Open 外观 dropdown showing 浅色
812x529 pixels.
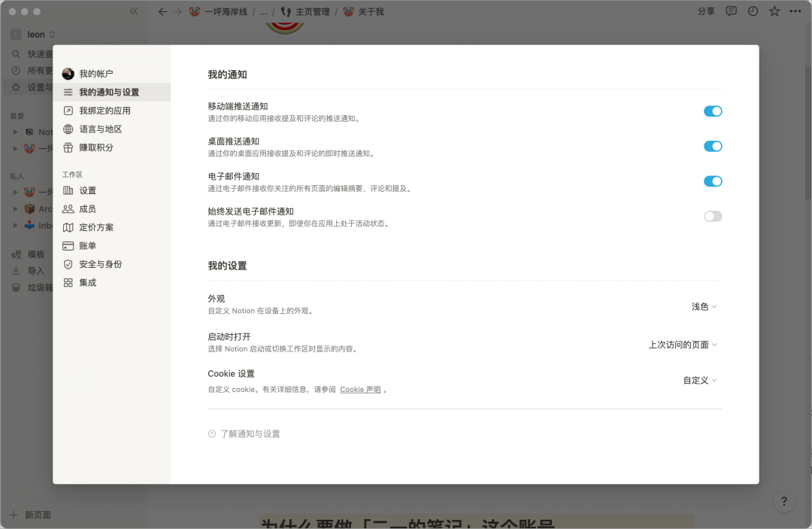(x=704, y=307)
